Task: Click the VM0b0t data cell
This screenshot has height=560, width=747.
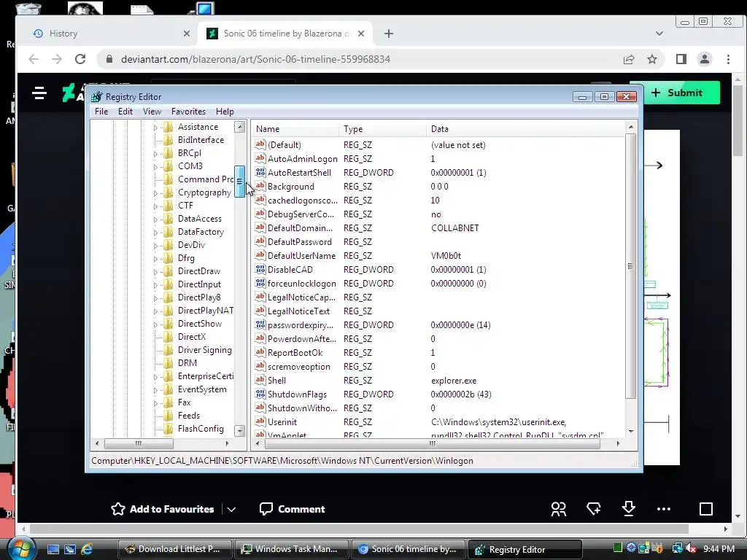Action: [446, 256]
